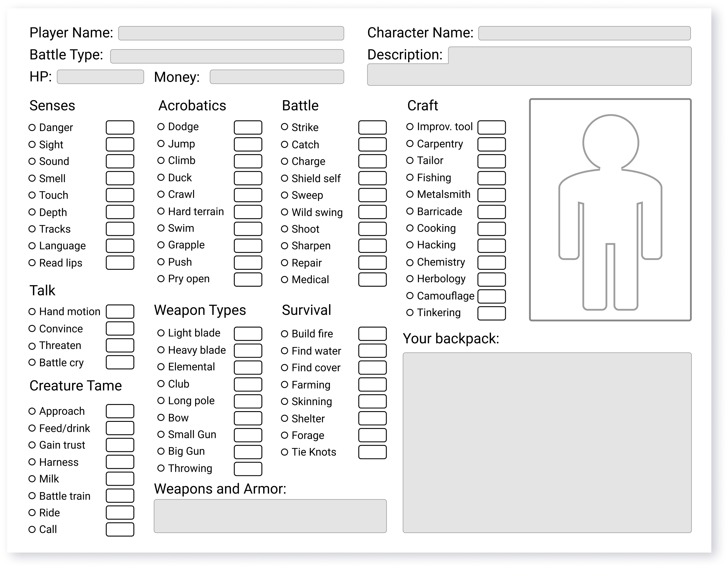Check the Build fire survival radio
The image size is (728, 568).
point(284,334)
